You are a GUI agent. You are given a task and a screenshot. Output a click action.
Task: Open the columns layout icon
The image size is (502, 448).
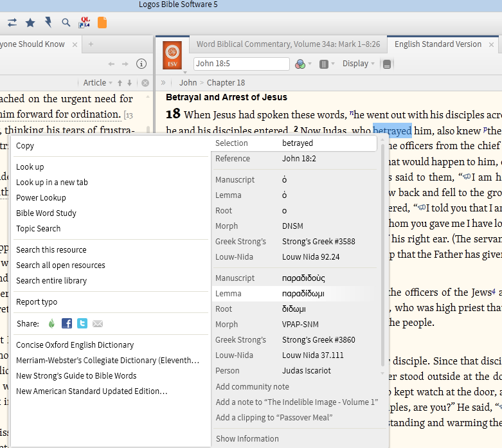click(324, 64)
